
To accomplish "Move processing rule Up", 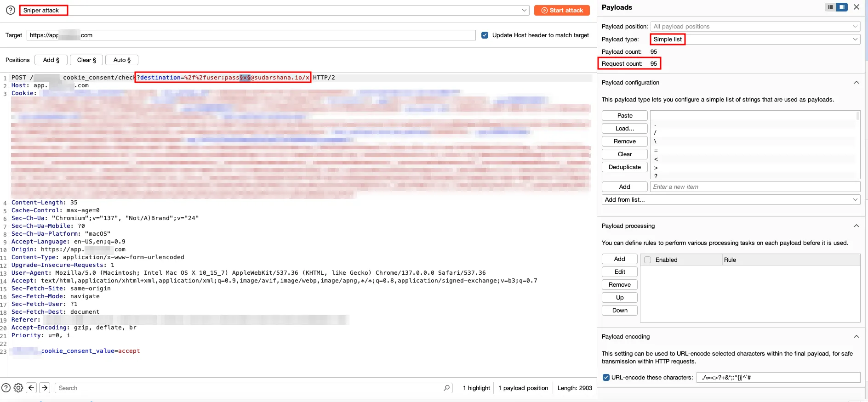I will [620, 297].
